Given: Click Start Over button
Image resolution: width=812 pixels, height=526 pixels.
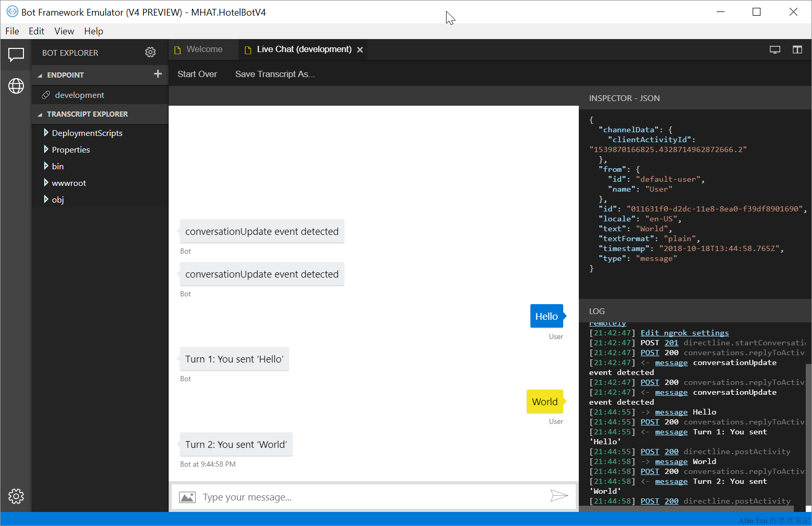Looking at the screenshot, I should [x=197, y=74].
